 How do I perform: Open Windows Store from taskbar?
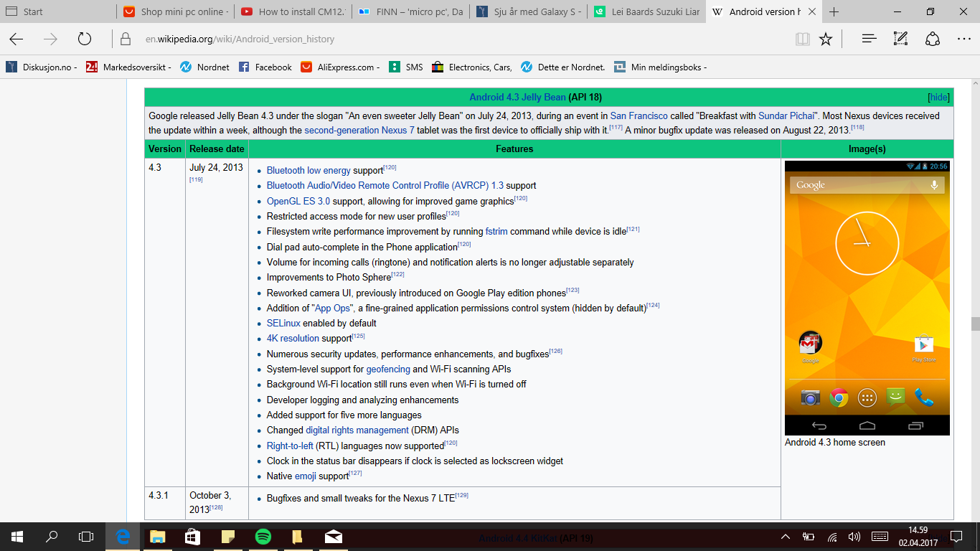click(193, 536)
